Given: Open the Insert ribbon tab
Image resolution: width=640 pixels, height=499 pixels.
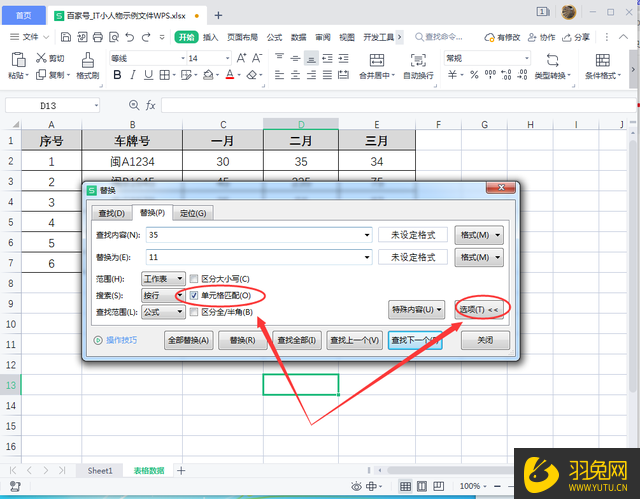Looking at the screenshot, I should (210, 37).
